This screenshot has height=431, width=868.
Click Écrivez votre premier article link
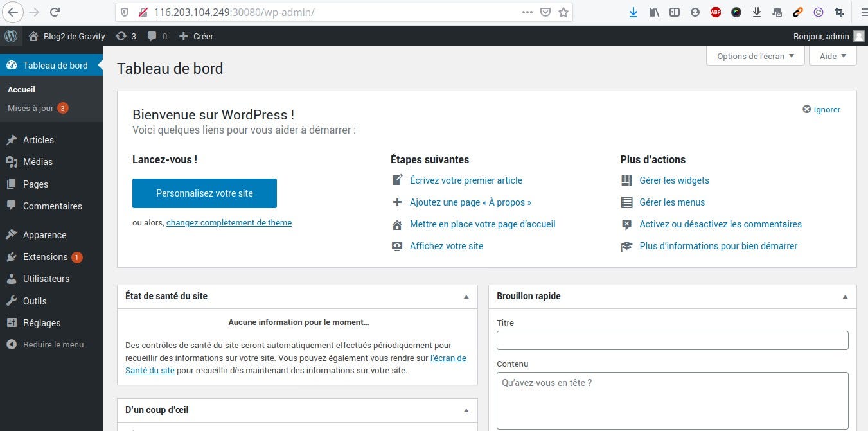[x=466, y=180]
